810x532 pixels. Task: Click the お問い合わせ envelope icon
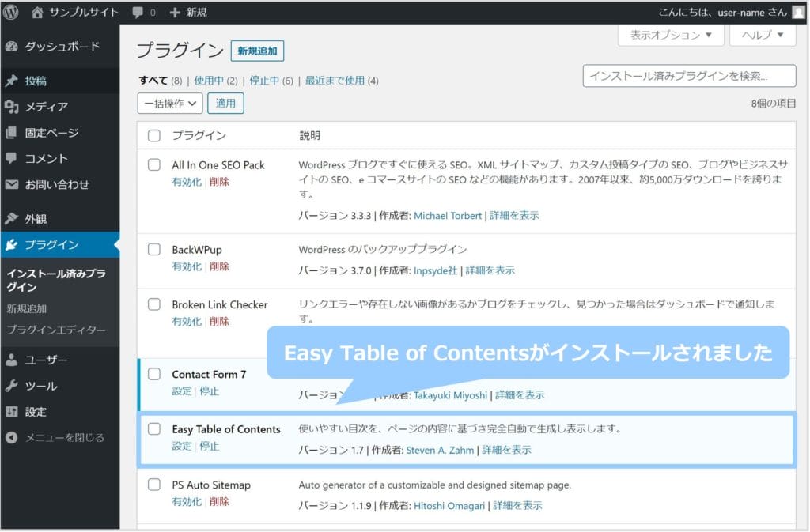click(11, 184)
